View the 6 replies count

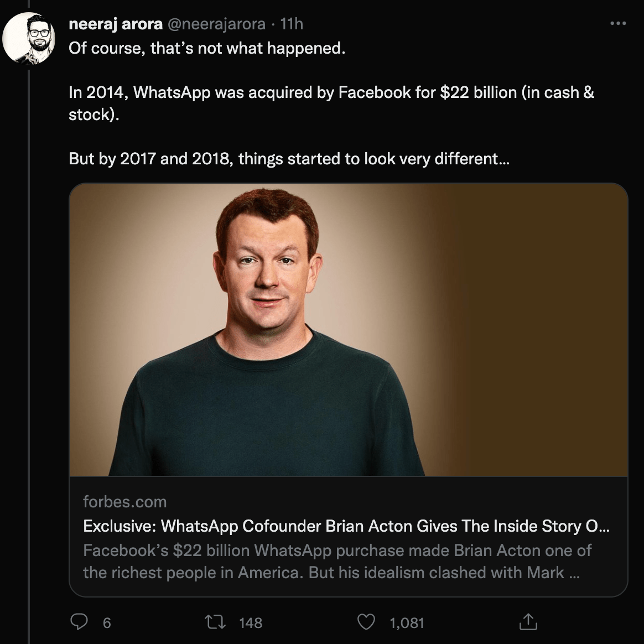[107, 622]
